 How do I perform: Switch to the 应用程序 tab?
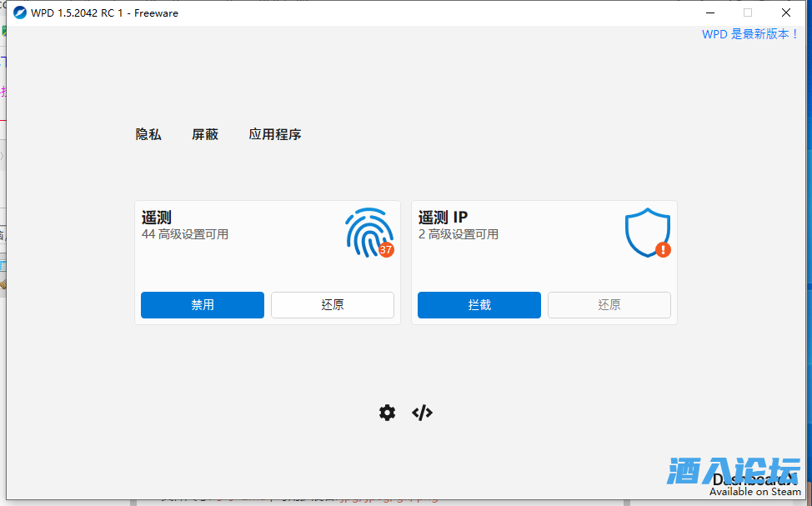click(x=275, y=135)
